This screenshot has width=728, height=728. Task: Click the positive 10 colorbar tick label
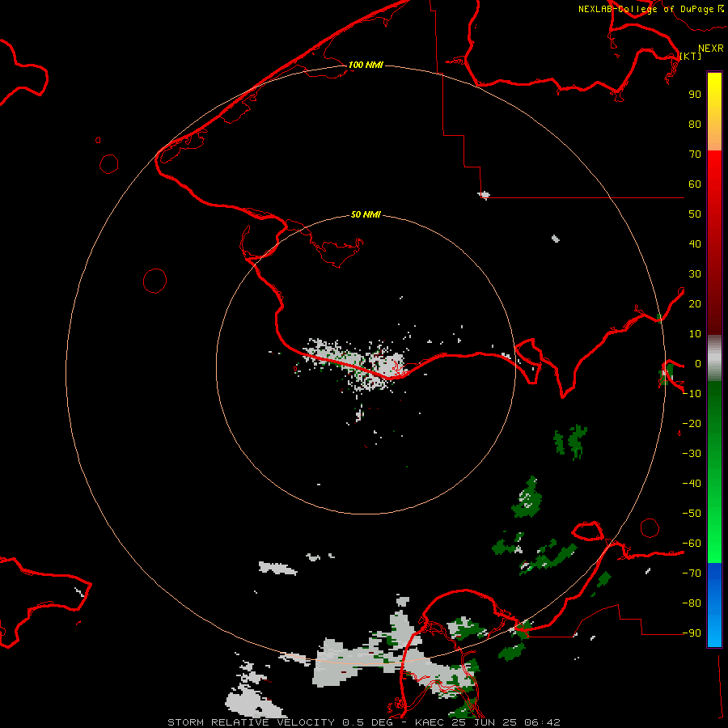click(x=695, y=334)
